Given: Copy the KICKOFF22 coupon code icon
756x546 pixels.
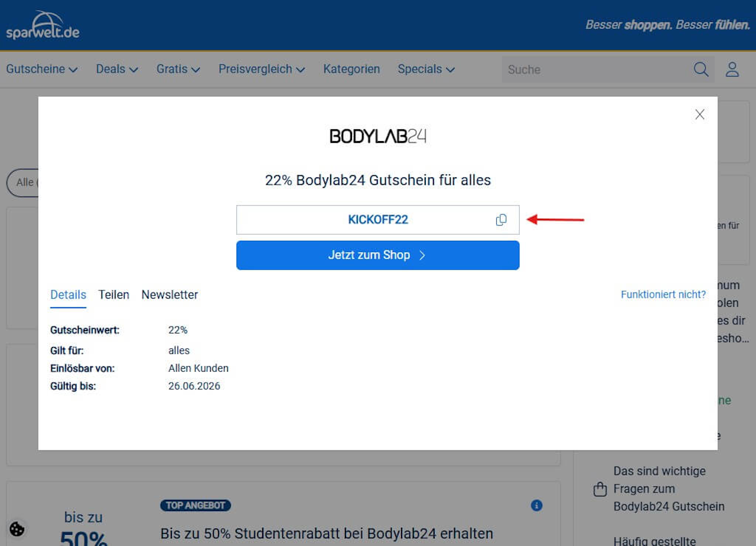Looking at the screenshot, I should (501, 220).
